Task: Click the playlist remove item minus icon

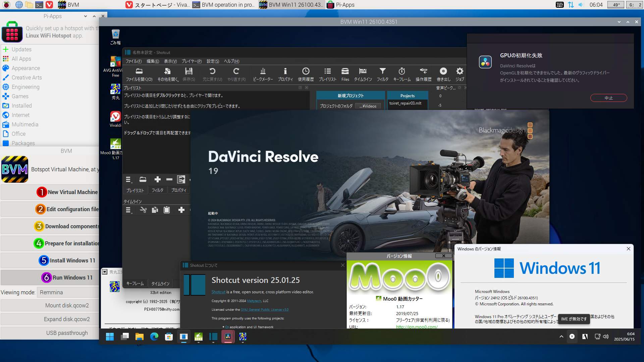Action: 169,180
